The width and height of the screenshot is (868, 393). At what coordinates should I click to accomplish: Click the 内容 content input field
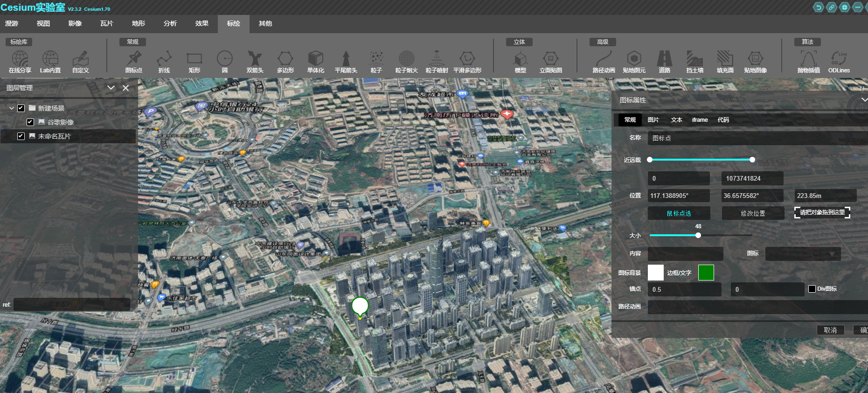tap(686, 254)
